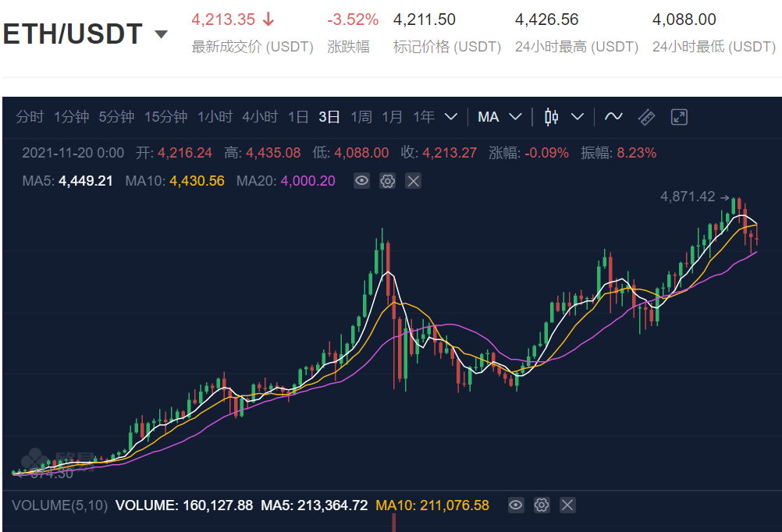Click the 4,871.42 high price candle marker
The image size is (782, 532).
pyautogui.click(x=695, y=197)
